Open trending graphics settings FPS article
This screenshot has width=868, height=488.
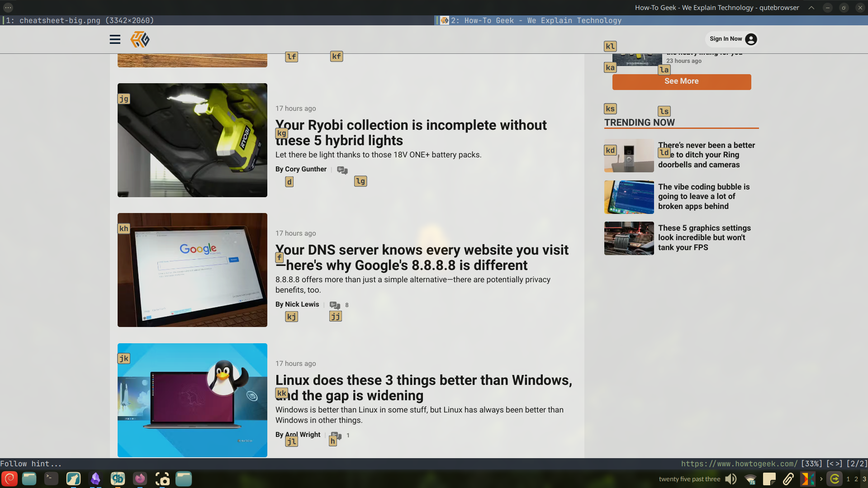[x=704, y=238]
